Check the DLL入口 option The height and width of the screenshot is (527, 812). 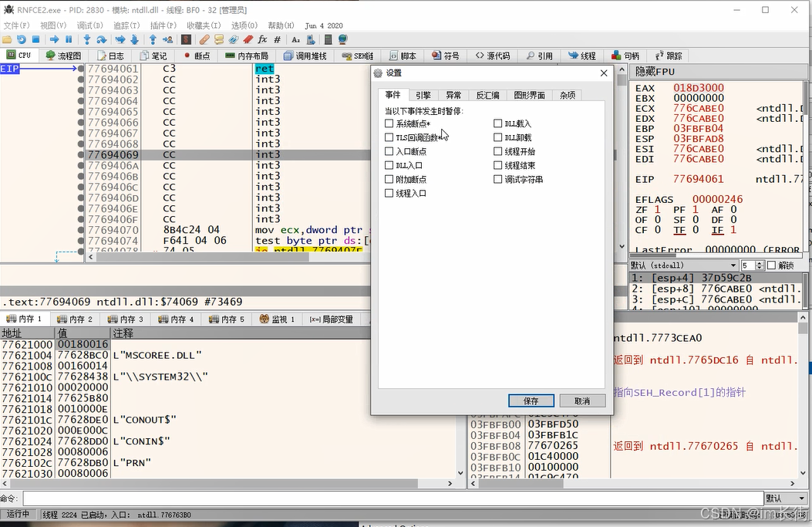tap(389, 165)
